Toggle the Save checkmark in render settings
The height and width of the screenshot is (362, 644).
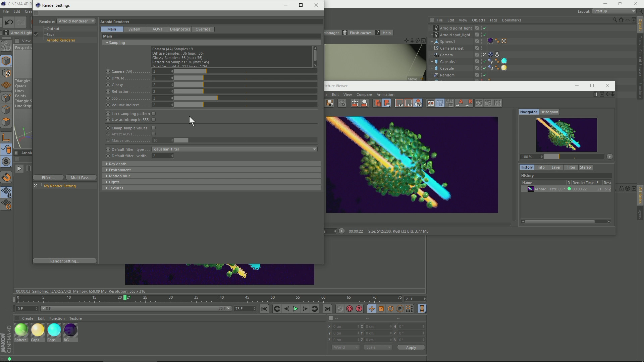[36, 35]
